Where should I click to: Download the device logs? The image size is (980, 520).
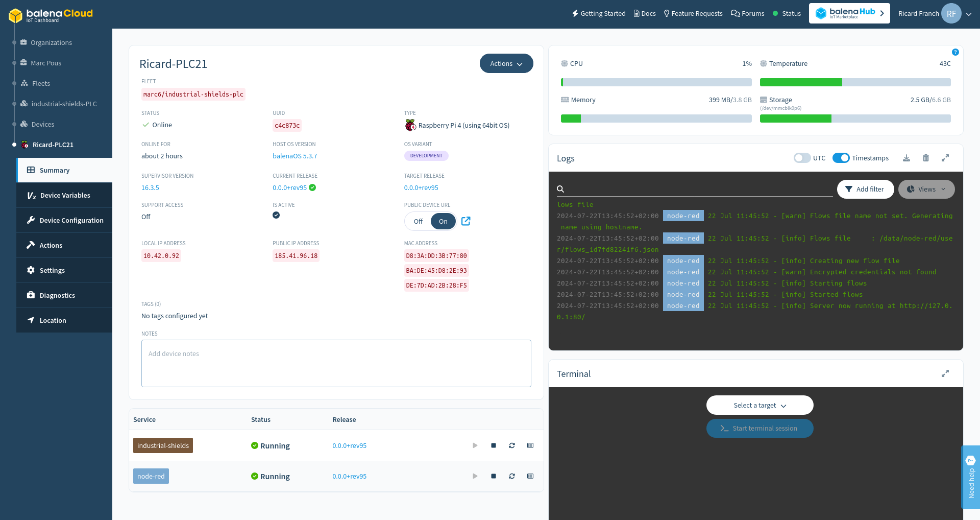click(x=906, y=158)
